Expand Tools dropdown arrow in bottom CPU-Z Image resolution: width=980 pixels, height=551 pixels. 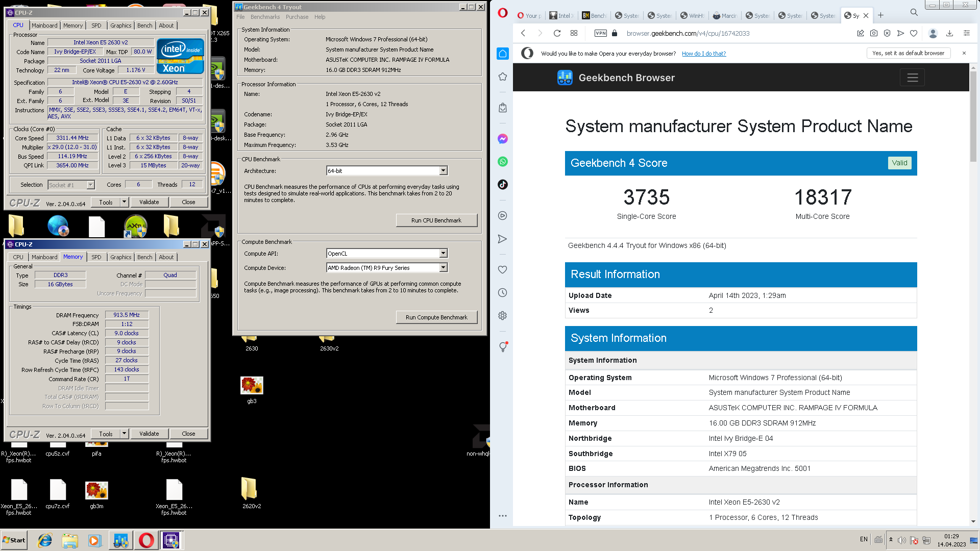tap(124, 434)
